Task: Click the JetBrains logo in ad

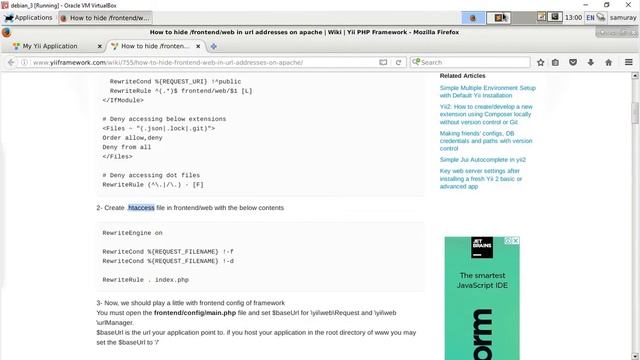Action: point(482,247)
